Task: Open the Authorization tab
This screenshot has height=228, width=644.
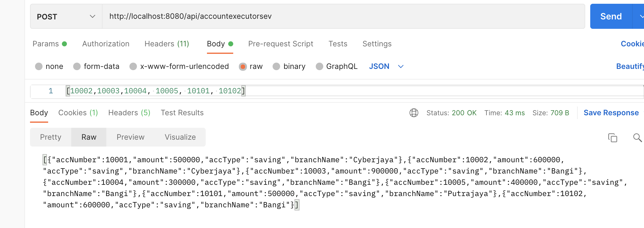Action: click(x=106, y=44)
